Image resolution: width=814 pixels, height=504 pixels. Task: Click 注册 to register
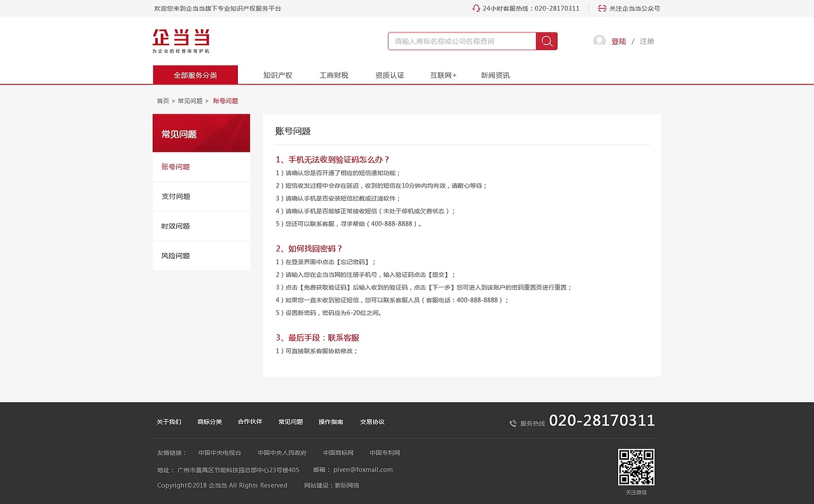[645, 40]
